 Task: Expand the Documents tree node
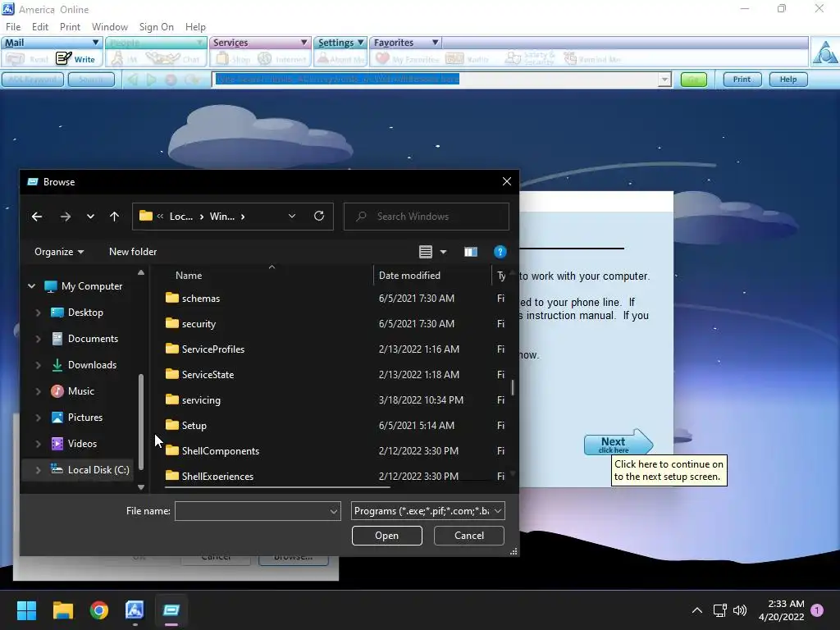tap(38, 339)
